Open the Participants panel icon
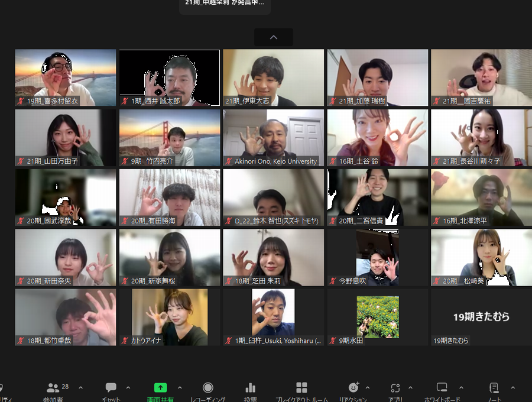Viewport: 532px width, 402px height. point(53,388)
